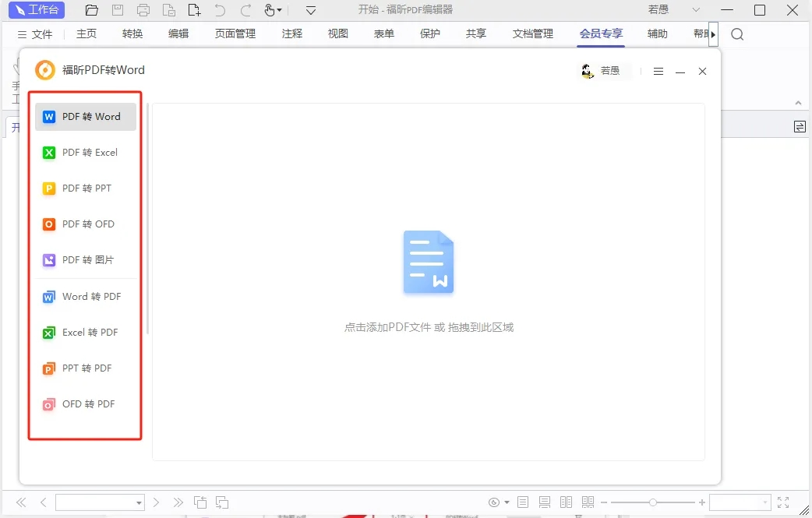The height and width of the screenshot is (518, 812).
Task: Go to first page icon
Action: click(x=21, y=502)
